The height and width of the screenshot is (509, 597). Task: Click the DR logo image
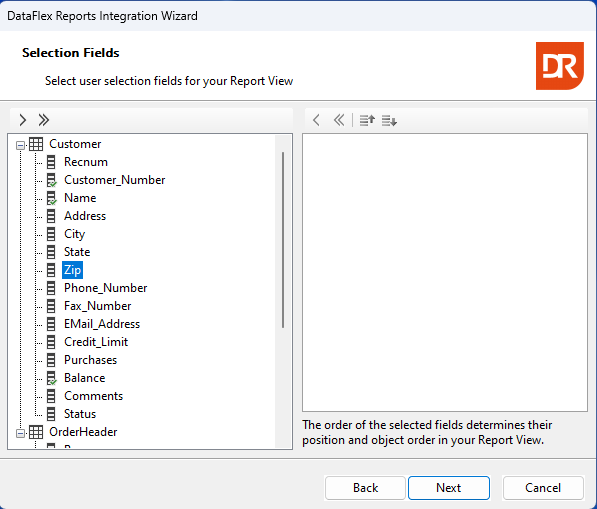560,66
